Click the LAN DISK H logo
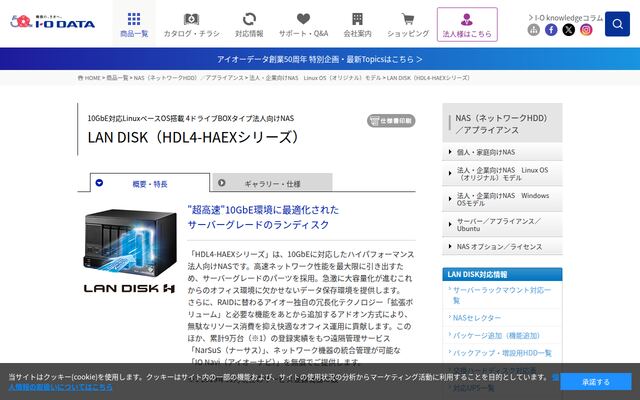Viewport: 640px width, 400px height. click(x=129, y=289)
